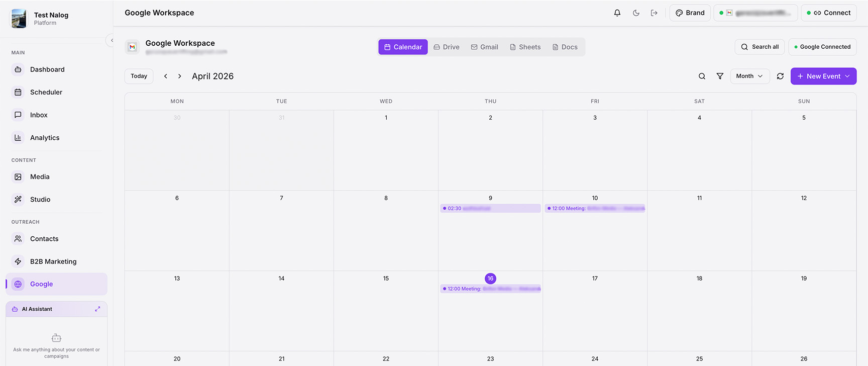868x366 pixels.
Task: Click the New Event button
Action: [x=823, y=76]
